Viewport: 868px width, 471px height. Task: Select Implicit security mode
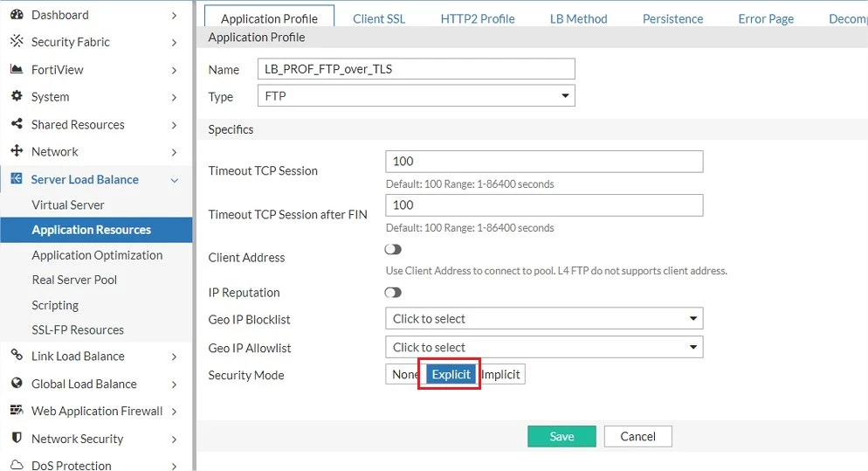(500, 375)
